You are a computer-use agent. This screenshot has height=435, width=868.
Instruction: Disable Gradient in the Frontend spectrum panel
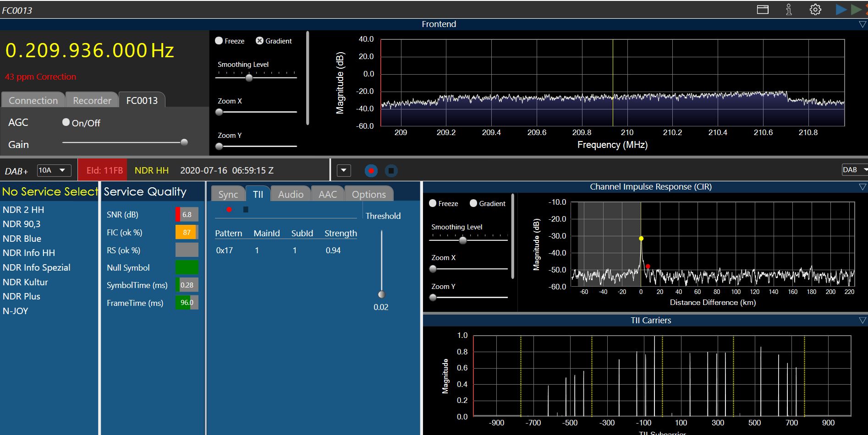click(259, 41)
